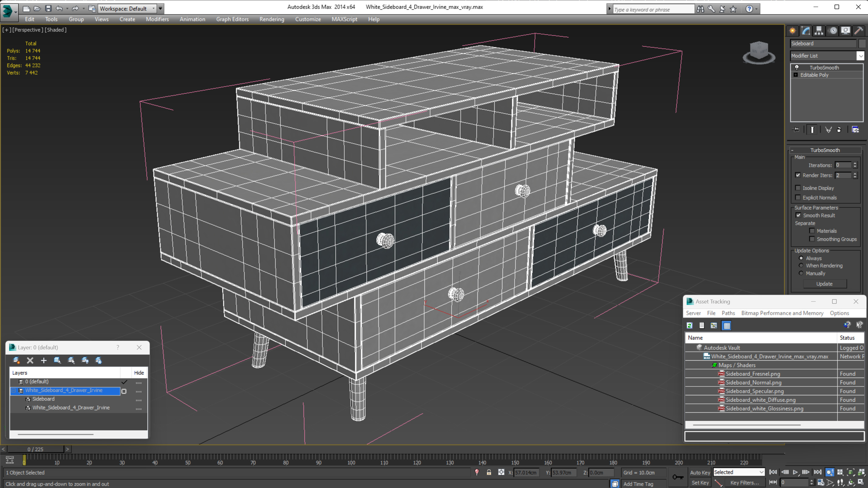Toggle selection lock padlock icon
This screenshot has height=488, width=868.
click(489, 472)
